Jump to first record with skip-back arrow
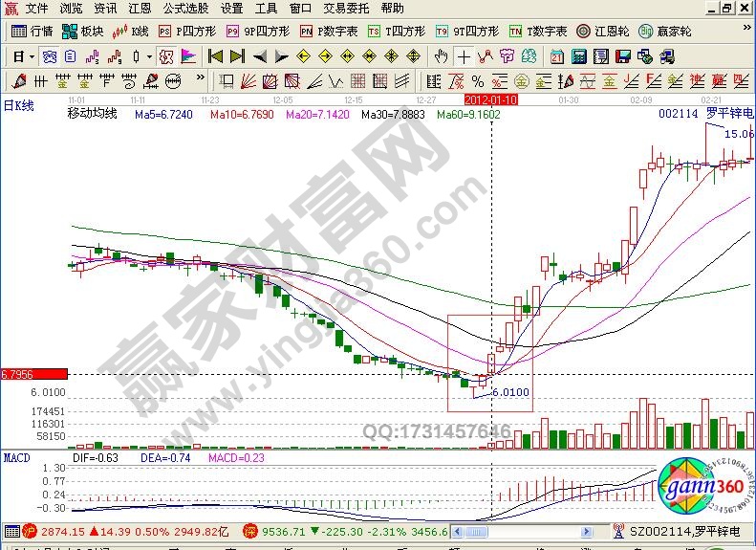This screenshot has width=756, height=550. click(x=215, y=55)
